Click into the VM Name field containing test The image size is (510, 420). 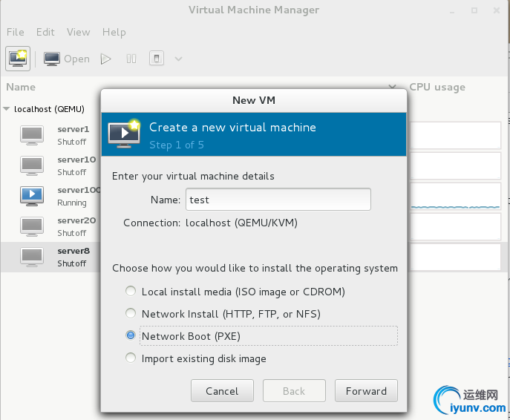(278, 200)
